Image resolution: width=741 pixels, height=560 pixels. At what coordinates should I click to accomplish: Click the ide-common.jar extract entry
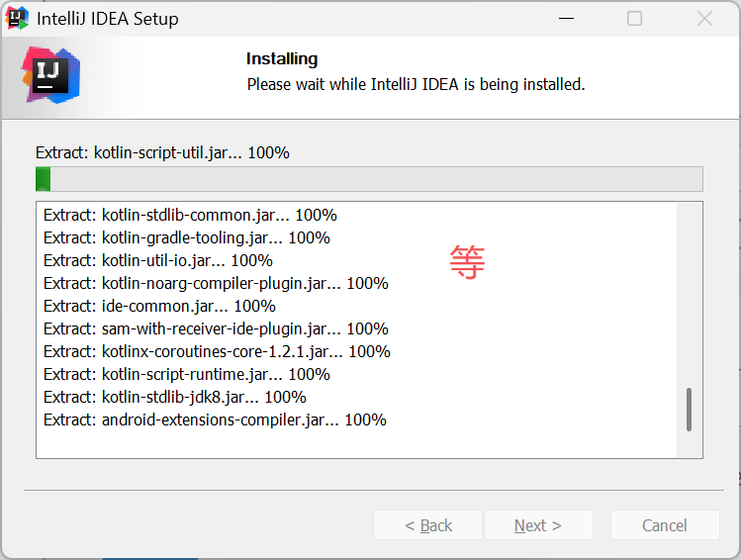tap(159, 306)
